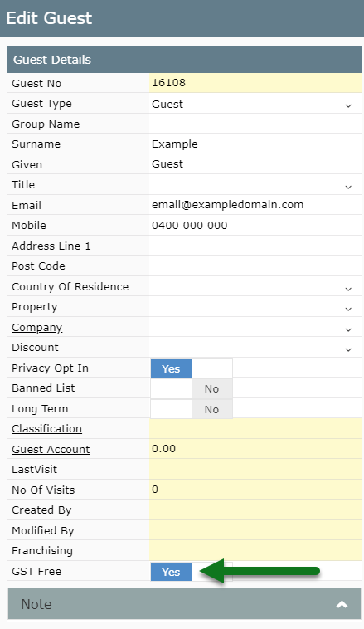
Task: Open the Guest Type dropdown
Action: (255, 104)
